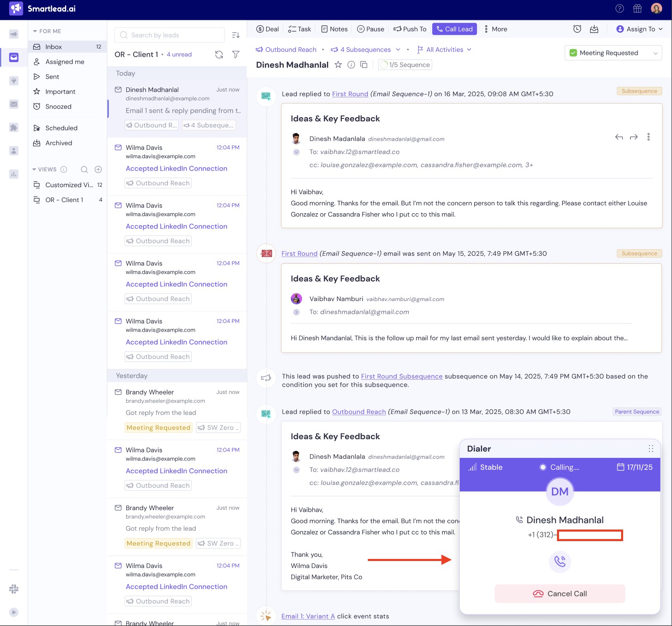
Task: Grab the Dialer drag handle dots
Action: coord(651,449)
